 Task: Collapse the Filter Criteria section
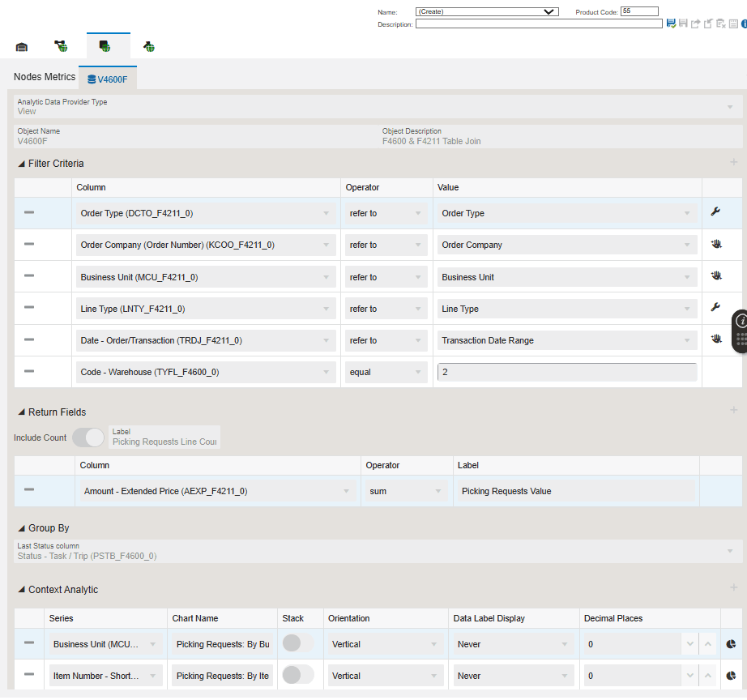point(21,164)
